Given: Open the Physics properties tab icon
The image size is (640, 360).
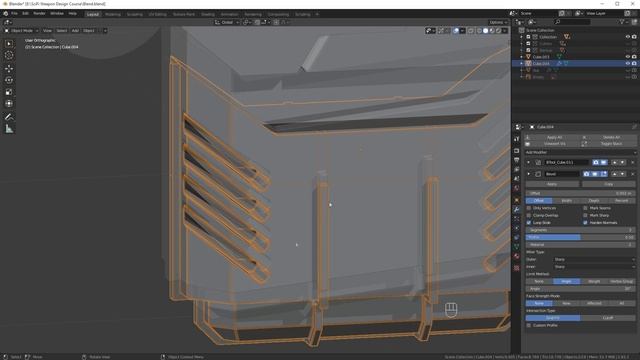Looking at the screenshot, I should 517,228.
